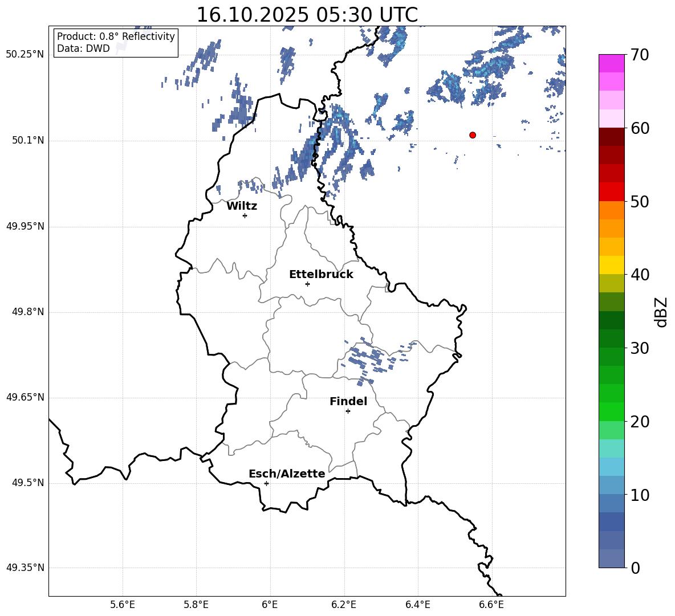Click the 6.6°E longitude label
The width and height of the screenshot is (675, 616).
[491, 605]
